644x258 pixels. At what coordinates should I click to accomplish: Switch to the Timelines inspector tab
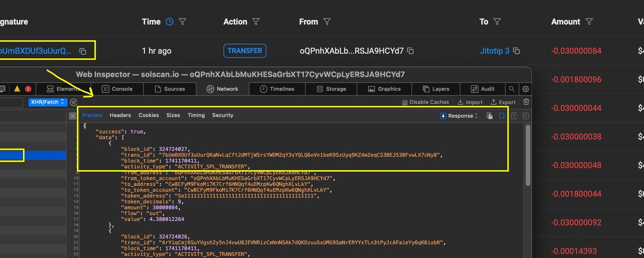[x=276, y=89]
